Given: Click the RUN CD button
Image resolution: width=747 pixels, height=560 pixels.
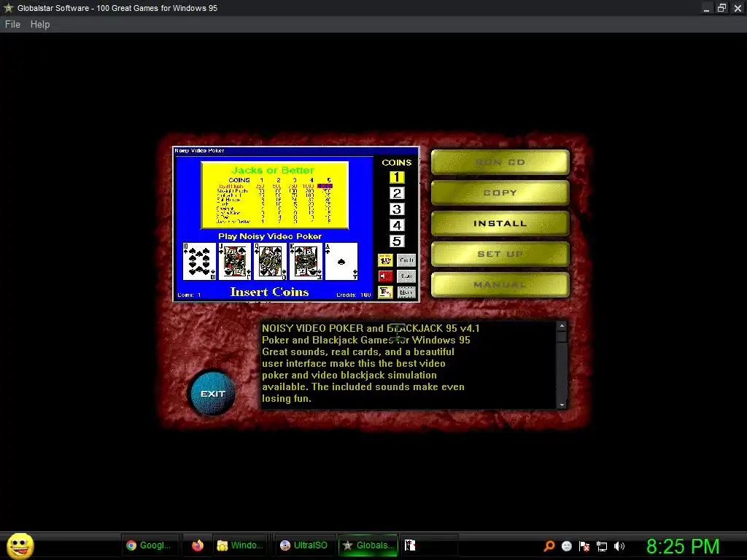Looking at the screenshot, I should pyautogui.click(x=500, y=163).
